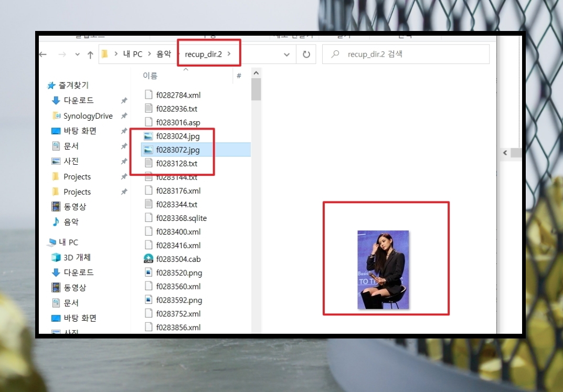Click the CAB icon of f0283504.cab
This screenshot has width=563, height=392.
[x=148, y=259]
